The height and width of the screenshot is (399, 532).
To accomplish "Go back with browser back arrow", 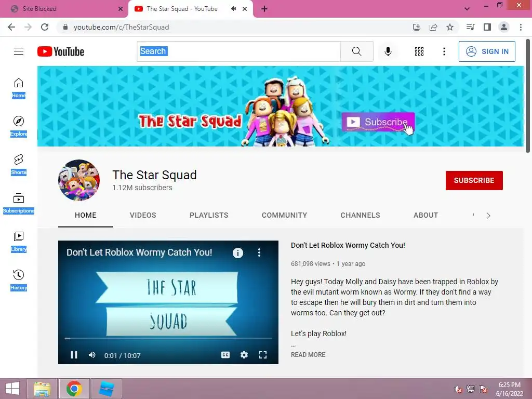I will click(x=11, y=27).
